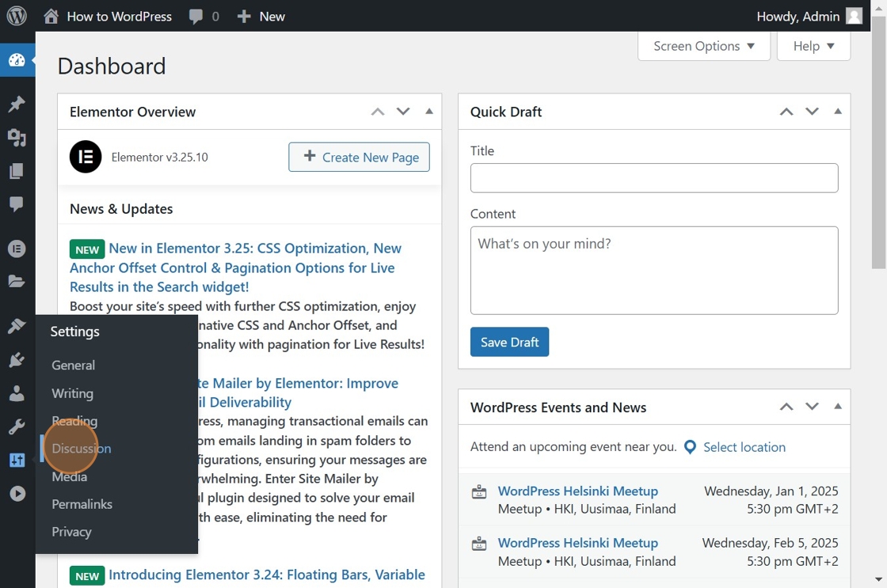Open the Mailer by Elementor article link

(x=298, y=393)
